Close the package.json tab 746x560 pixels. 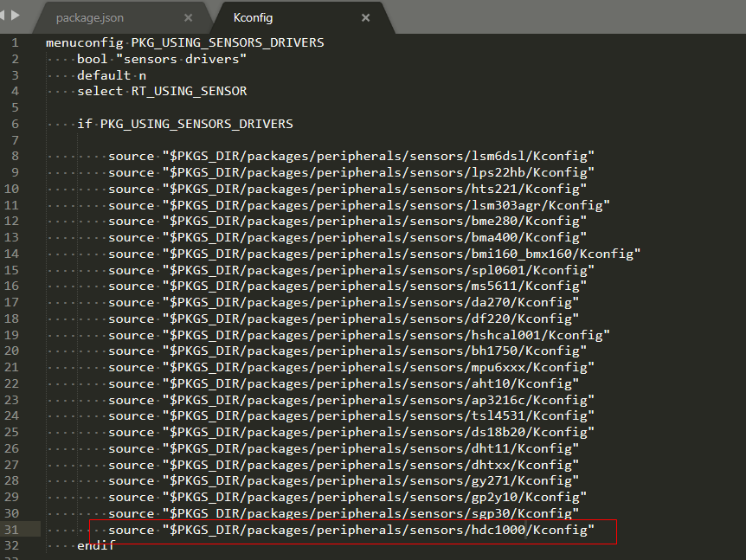[189, 18]
